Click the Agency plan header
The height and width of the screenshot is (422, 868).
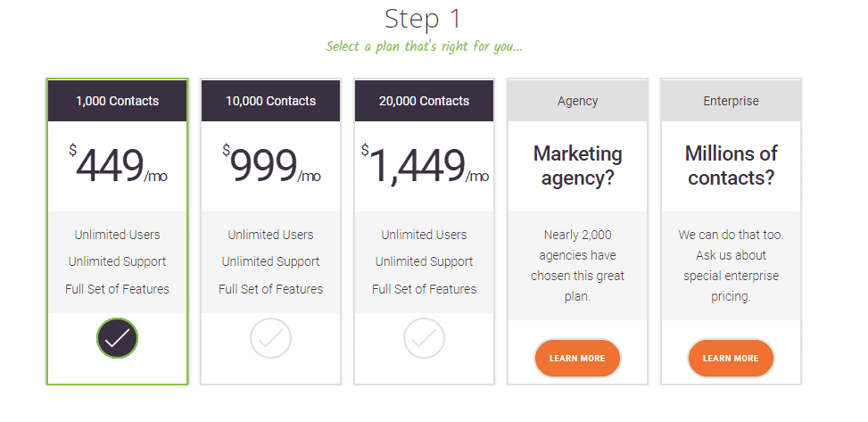tap(577, 101)
